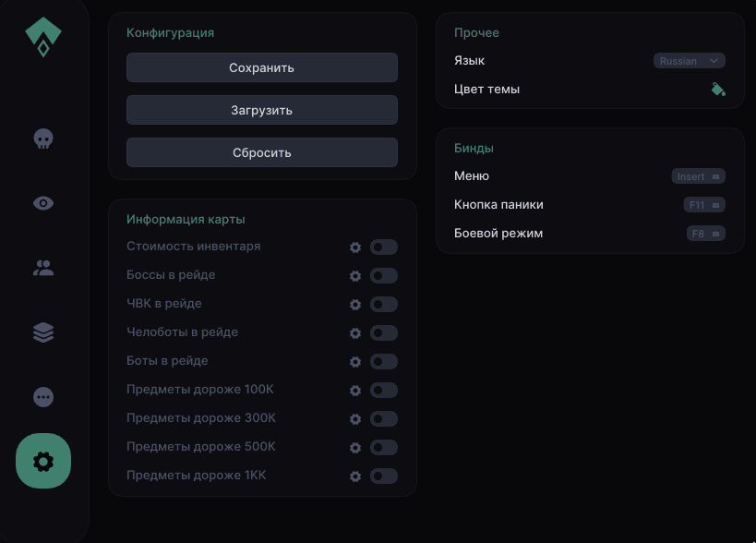
Task: Enable the Стоимость инвентаря toggle
Action: pos(384,247)
